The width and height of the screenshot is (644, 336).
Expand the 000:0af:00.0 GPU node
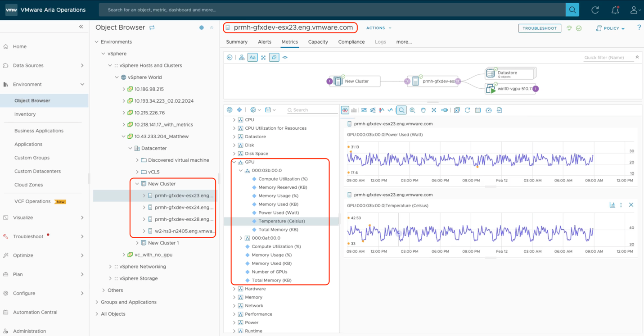(241, 238)
